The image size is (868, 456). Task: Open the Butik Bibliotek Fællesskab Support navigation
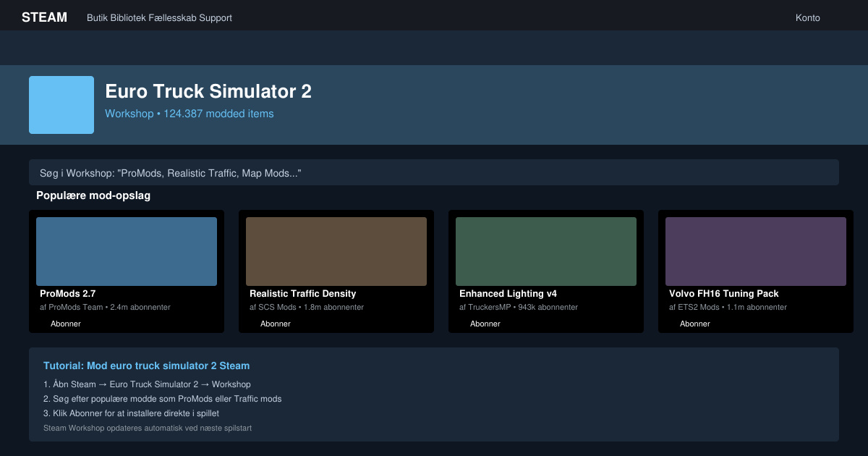(159, 18)
